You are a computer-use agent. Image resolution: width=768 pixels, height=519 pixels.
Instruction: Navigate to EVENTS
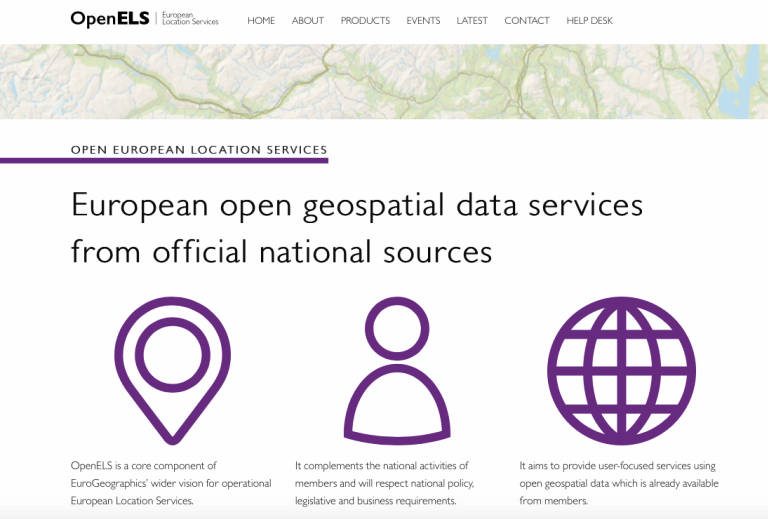pyautogui.click(x=423, y=21)
